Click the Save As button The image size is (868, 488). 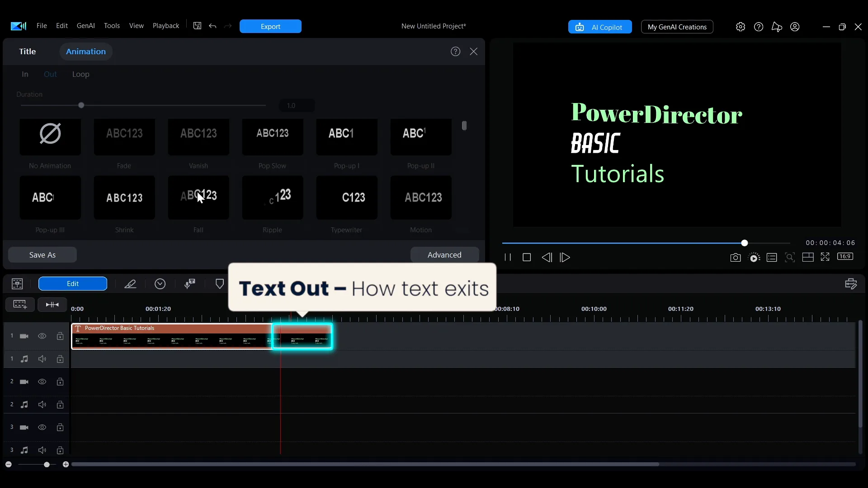(42, 255)
